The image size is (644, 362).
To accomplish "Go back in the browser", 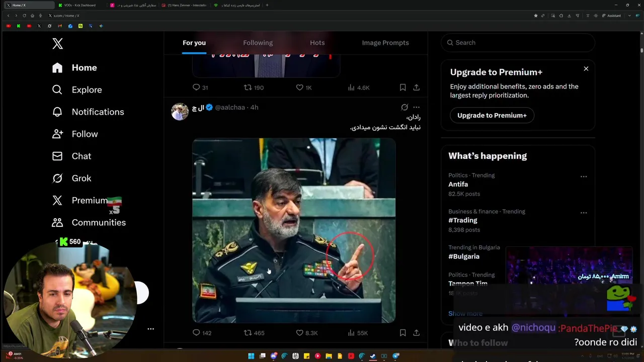I will coord(8,16).
